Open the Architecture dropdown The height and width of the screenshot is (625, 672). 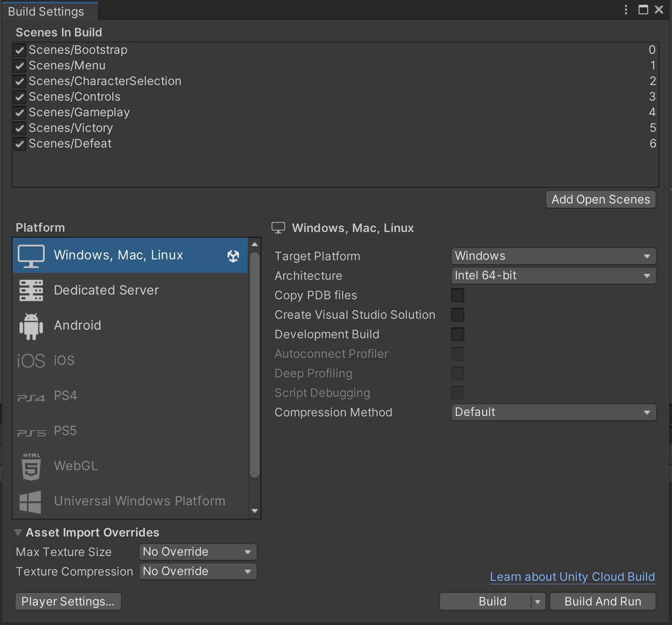point(553,275)
